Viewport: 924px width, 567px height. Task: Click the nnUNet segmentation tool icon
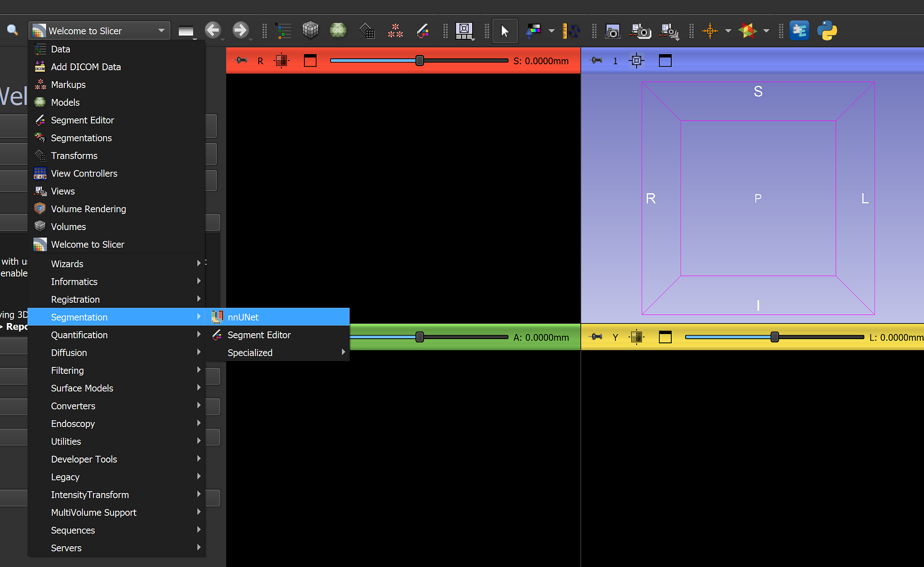click(x=217, y=317)
